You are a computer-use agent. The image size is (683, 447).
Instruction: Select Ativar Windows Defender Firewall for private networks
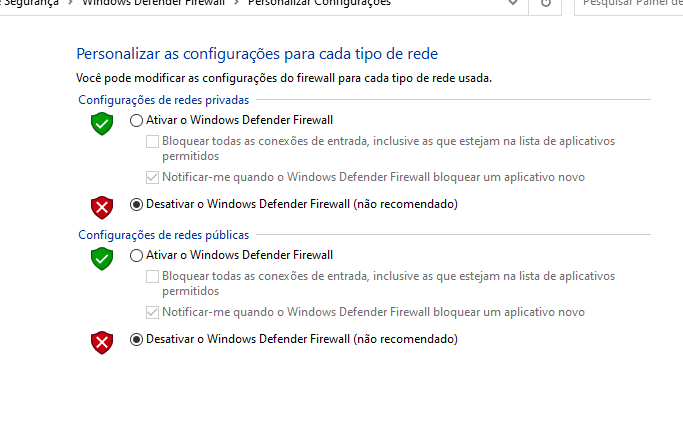tap(136, 120)
